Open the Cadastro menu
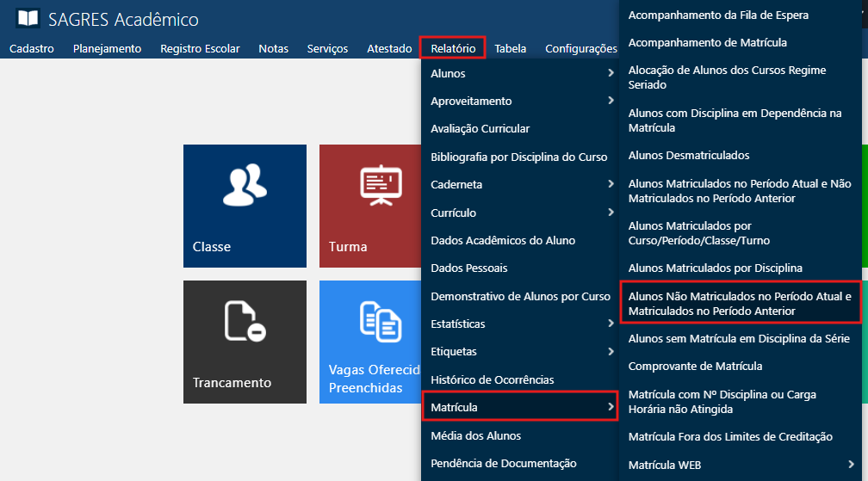Screen dimensions: 868x481 (x=32, y=48)
